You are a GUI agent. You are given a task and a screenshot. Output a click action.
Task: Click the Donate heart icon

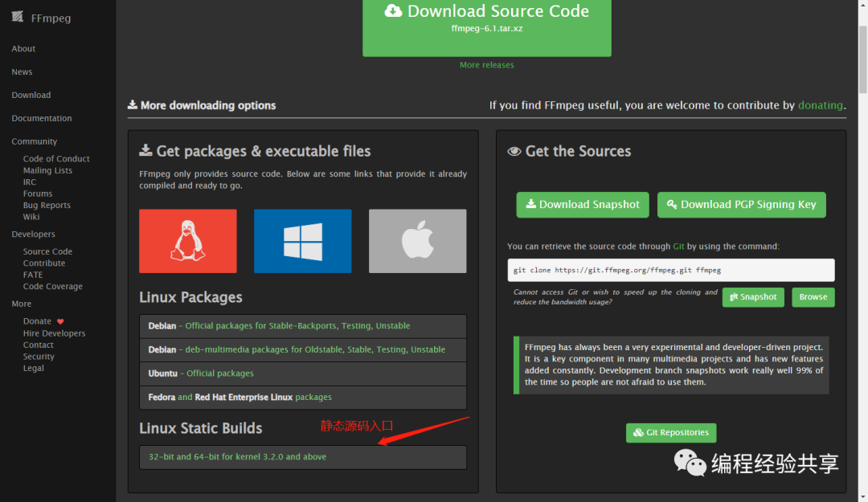[60, 321]
